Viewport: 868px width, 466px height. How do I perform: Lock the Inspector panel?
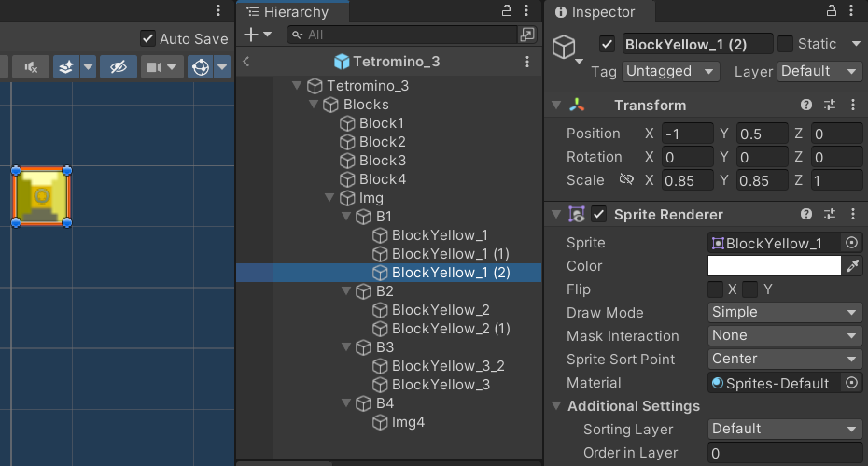pos(831,10)
